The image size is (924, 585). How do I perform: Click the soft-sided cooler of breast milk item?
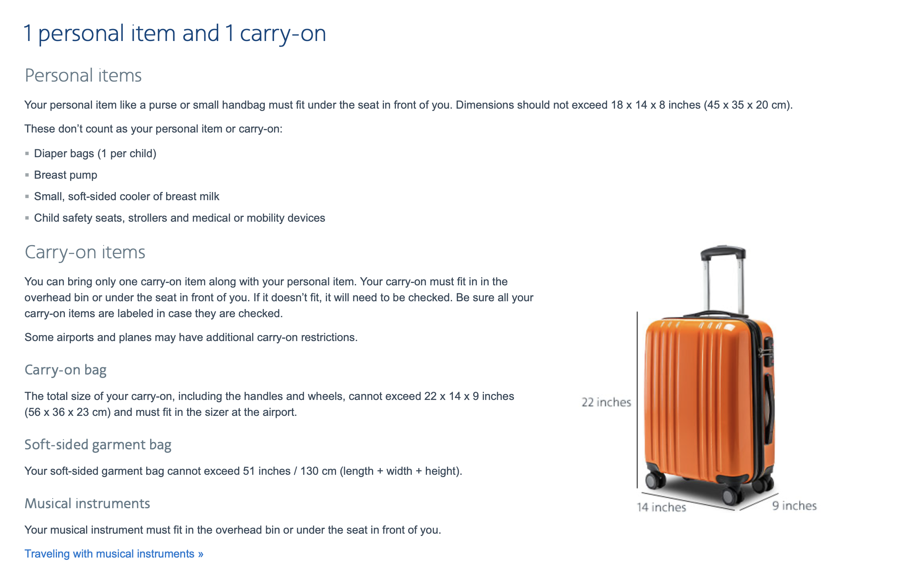coord(127,197)
